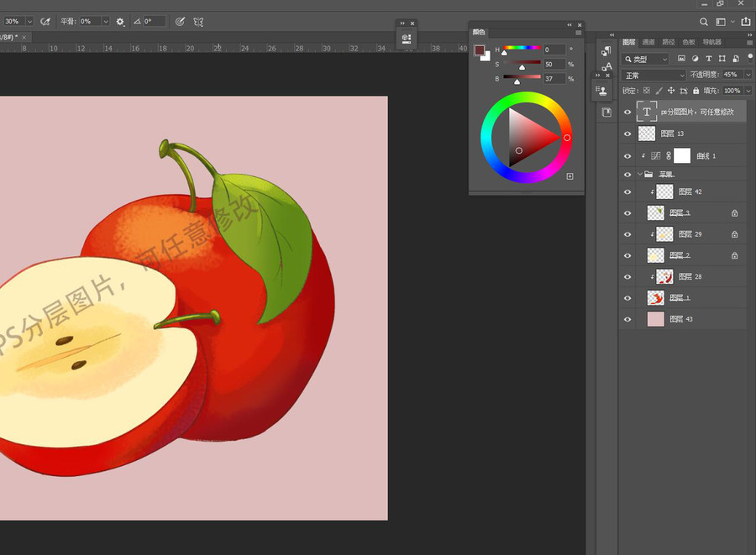This screenshot has width=756, height=555.
Task: Open the paragraph styles panel icon
Action: pos(606,50)
